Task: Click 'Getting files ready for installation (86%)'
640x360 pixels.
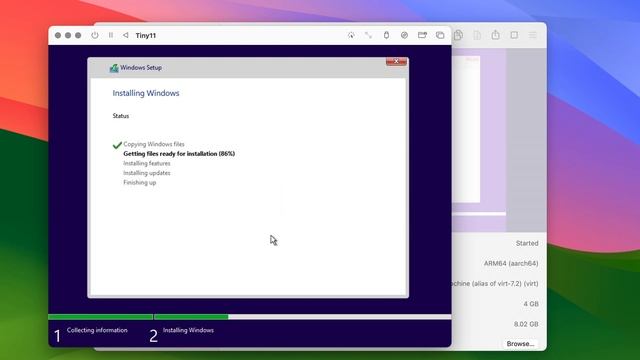Action: 179,154
